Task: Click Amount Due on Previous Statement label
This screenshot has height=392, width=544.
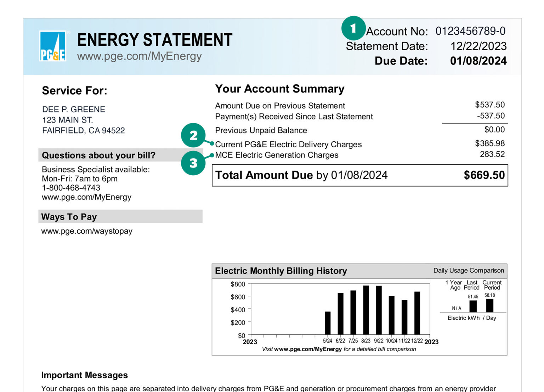Action: pos(280,106)
